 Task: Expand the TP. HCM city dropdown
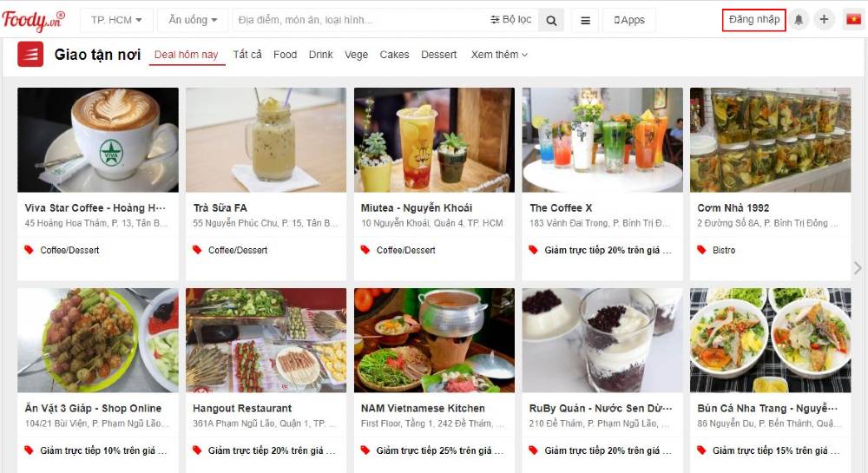[116, 20]
